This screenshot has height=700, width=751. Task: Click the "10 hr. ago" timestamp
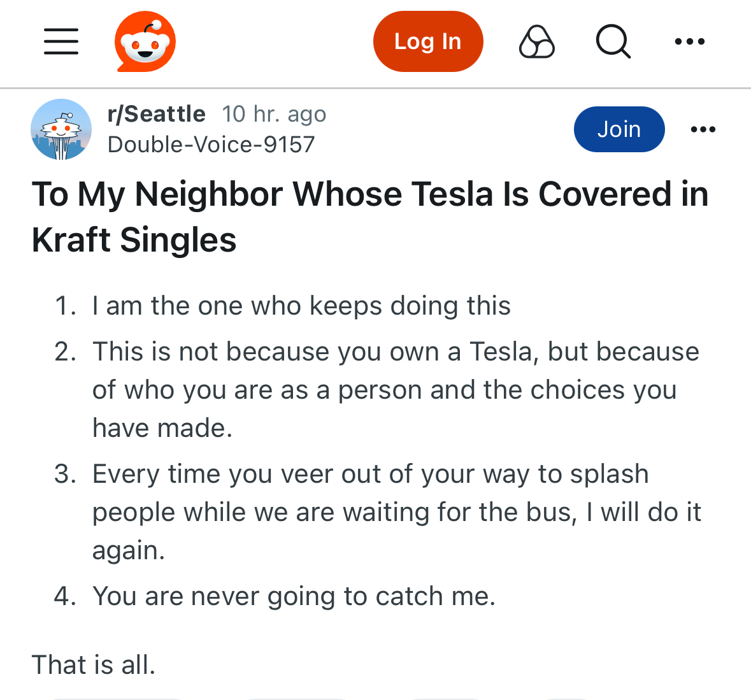tap(274, 114)
